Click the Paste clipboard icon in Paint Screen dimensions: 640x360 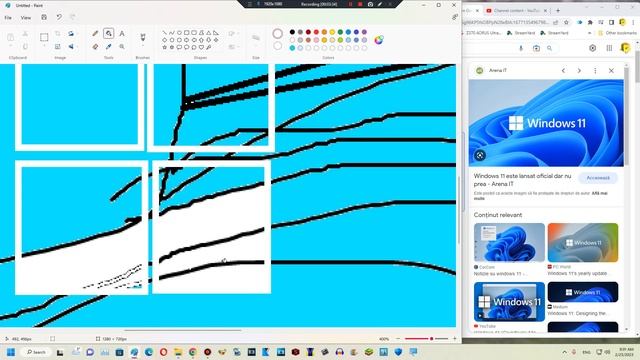tap(11, 37)
